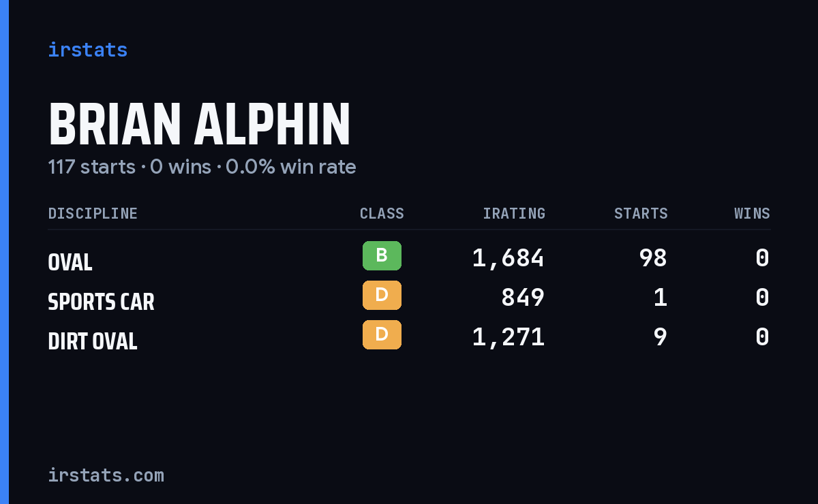Click the Dirt Oval D class badge
Screen dimensions: 818x504
point(382,334)
